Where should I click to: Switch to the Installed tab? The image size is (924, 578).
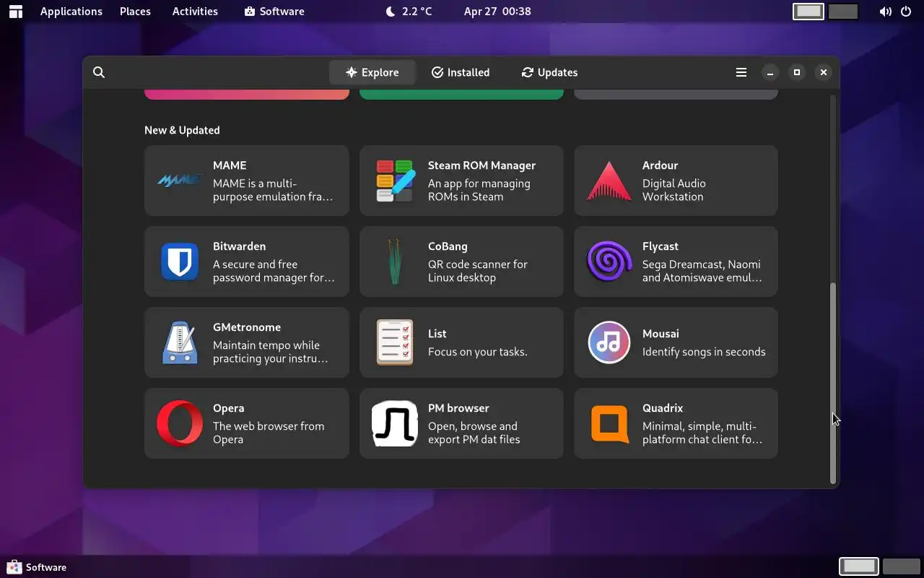click(x=461, y=72)
